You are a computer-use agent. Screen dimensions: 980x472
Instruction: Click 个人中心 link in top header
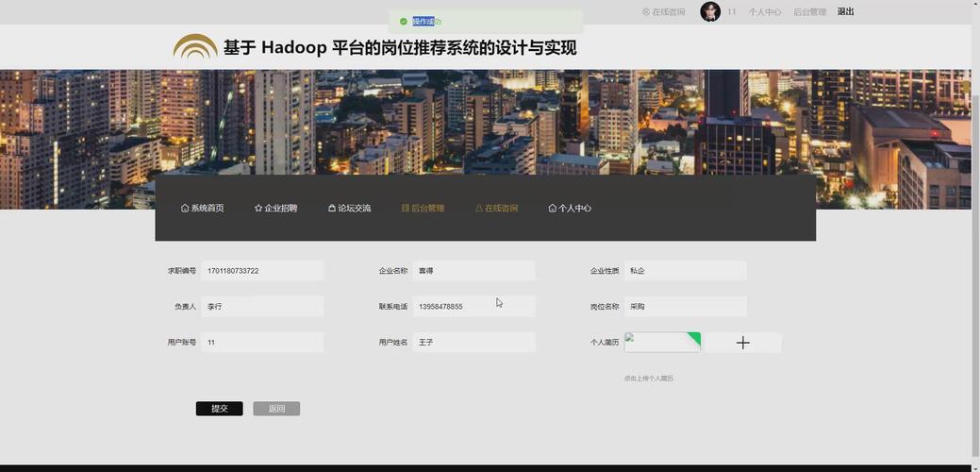pyautogui.click(x=764, y=12)
